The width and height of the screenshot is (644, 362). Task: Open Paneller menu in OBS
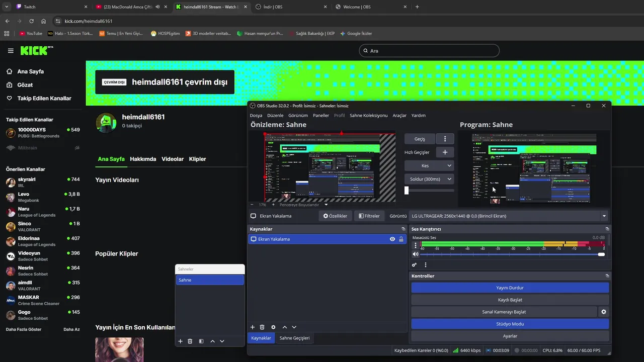(321, 116)
